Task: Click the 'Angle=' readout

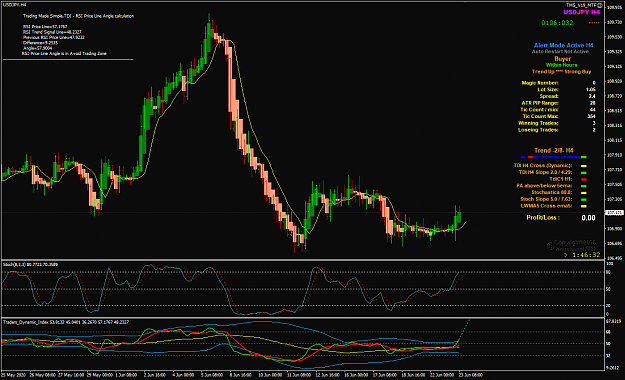Action: click(x=37, y=48)
